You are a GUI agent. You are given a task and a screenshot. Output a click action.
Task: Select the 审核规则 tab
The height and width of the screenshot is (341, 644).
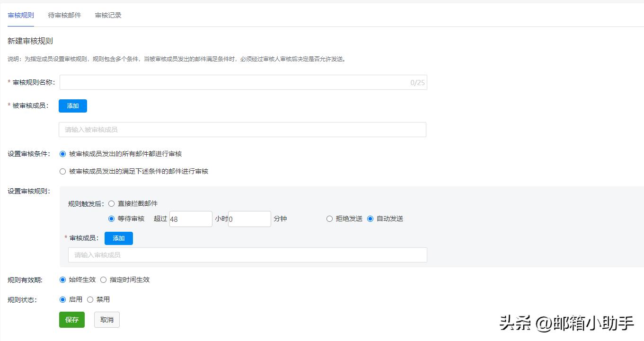tap(20, 15)
